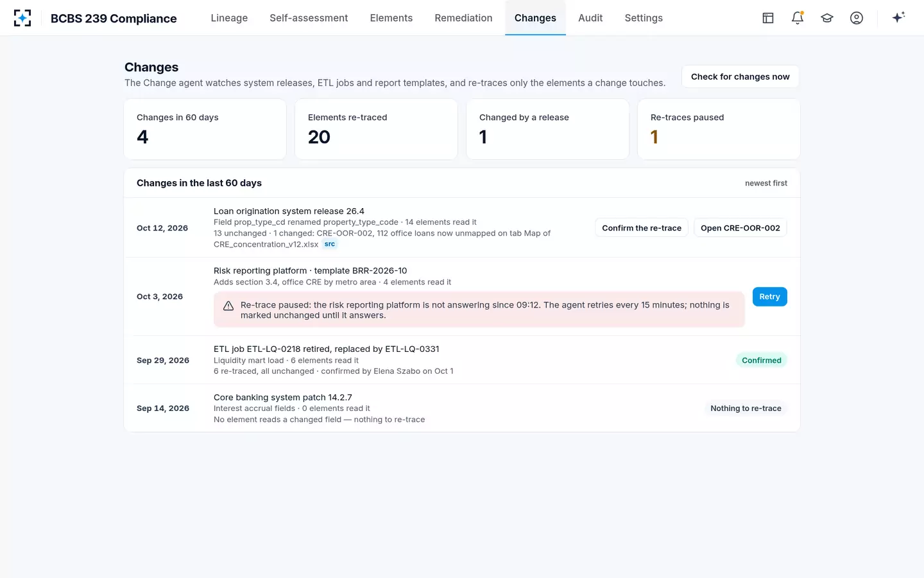The height and width of the screenshot is (578, 924).
Task: Click 'confirmed by Elena Szabo on Oct 1' line
Action: tap(334, 371)
